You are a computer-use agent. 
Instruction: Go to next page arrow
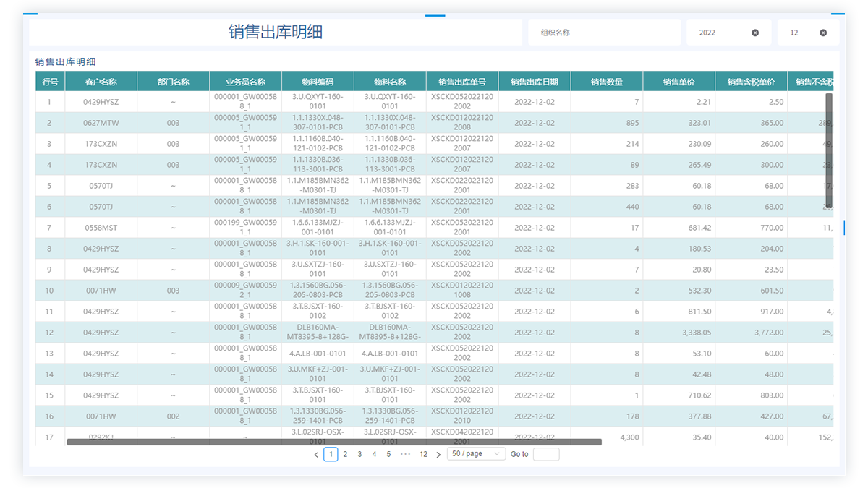click(x=438, y=455)
